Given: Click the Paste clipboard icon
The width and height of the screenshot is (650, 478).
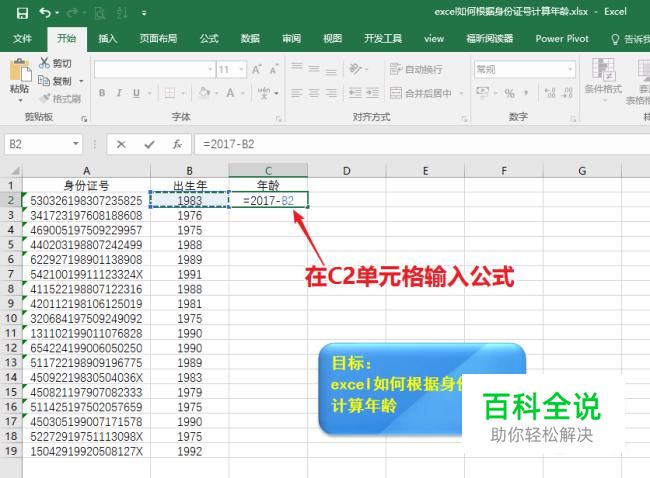Looking at the screenshot, I should click(x=19, y=70).
